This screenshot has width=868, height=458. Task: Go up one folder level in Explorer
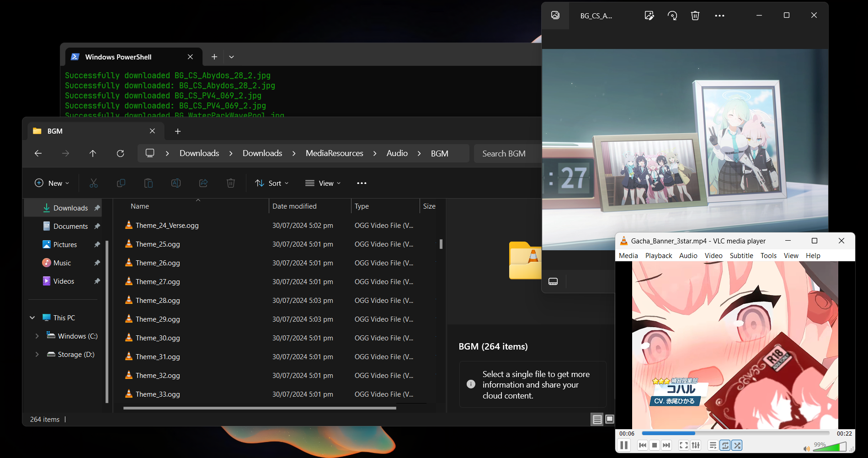[93, 153]
